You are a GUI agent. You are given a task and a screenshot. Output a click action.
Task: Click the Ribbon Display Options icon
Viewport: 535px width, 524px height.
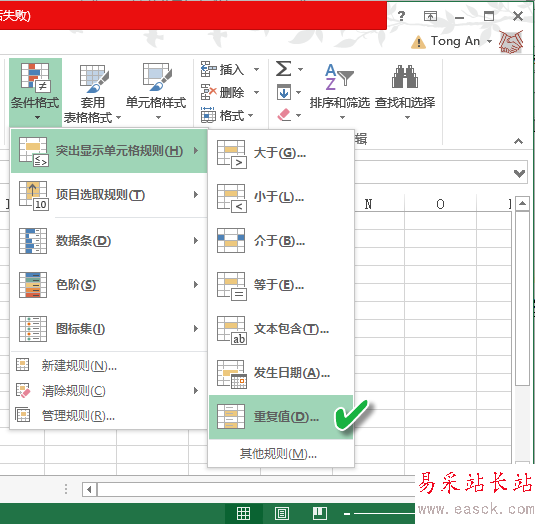point(430,16)
